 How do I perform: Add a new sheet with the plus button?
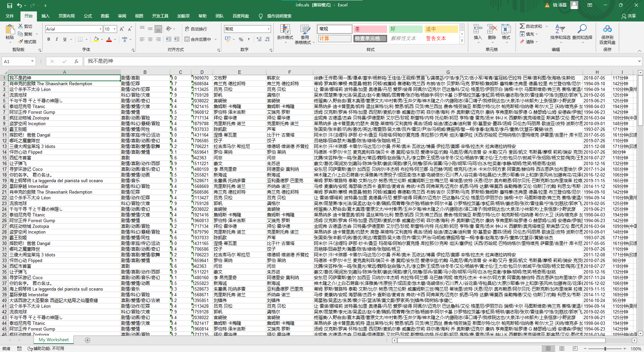click(x=88, y=340)
